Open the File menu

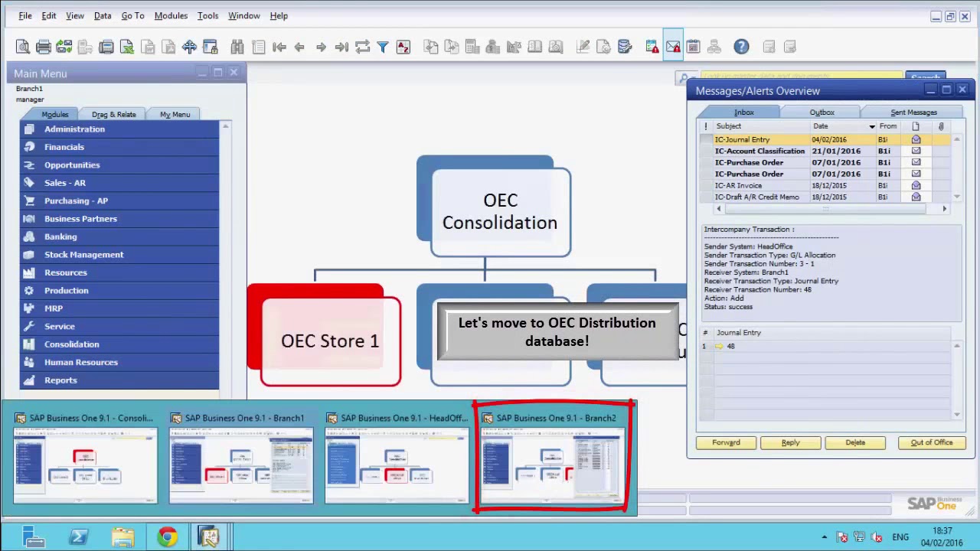[x=25, y=15]
